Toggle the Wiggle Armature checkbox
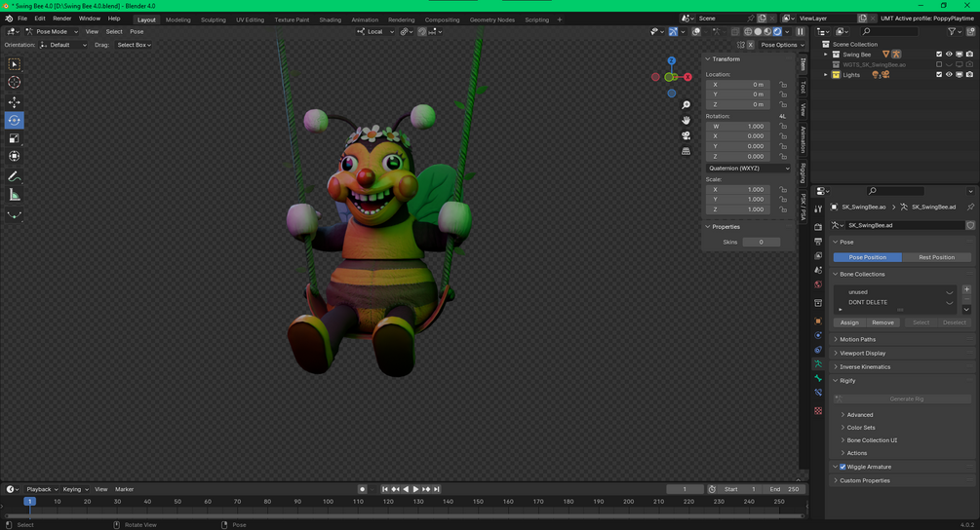Image resolution: width=980 pixels, height=530 pixels. [x=843, y=467]
